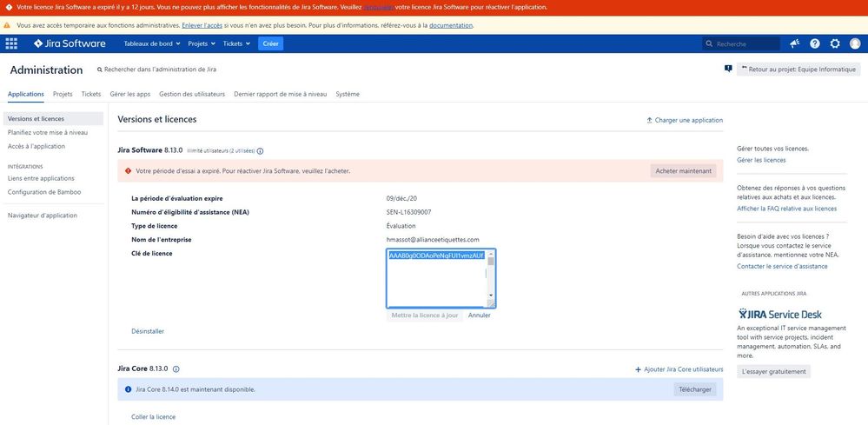This screenshot has width=868, height=425.
Task: Open the feedback megaphone icon
Action: click(x=795, y=43)
